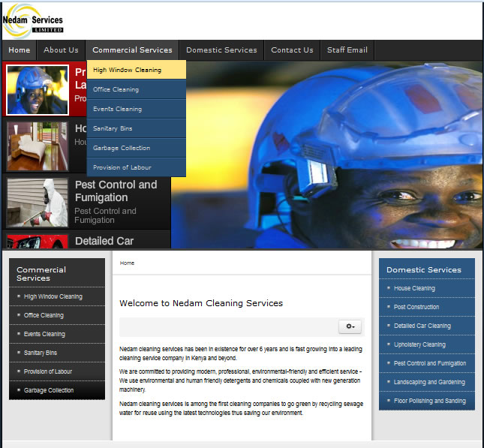
Task: Click the Commercial Services sidebar heading
Action: tap(41, 274)
